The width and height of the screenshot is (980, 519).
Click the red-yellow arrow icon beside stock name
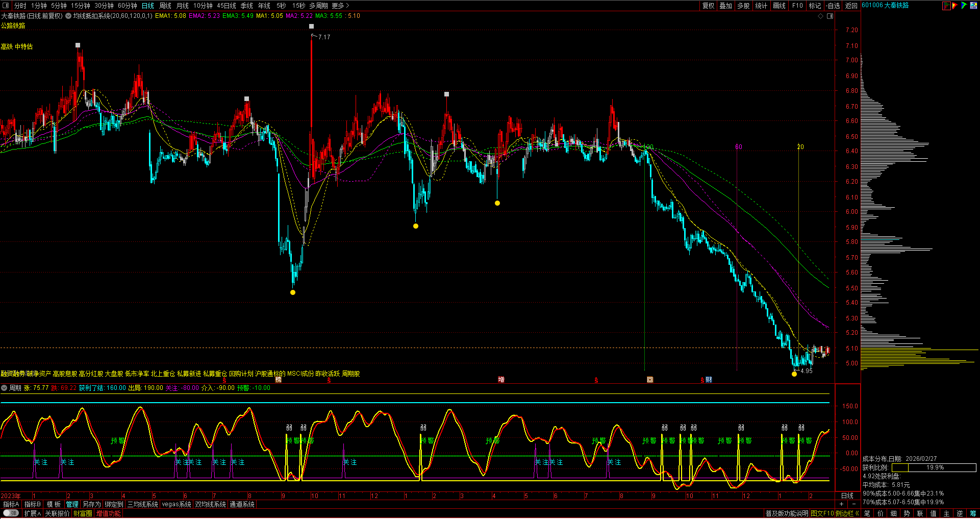(956, 6)
